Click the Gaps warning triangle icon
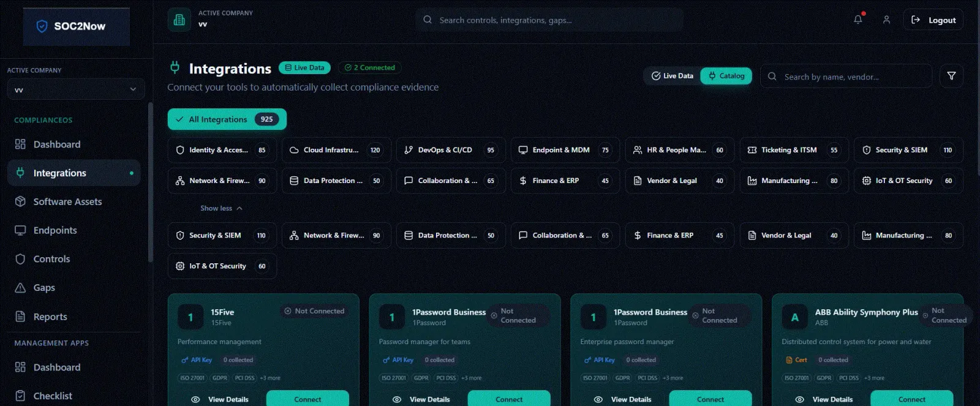Screen dimensions: 980x406 coord(20,288)
